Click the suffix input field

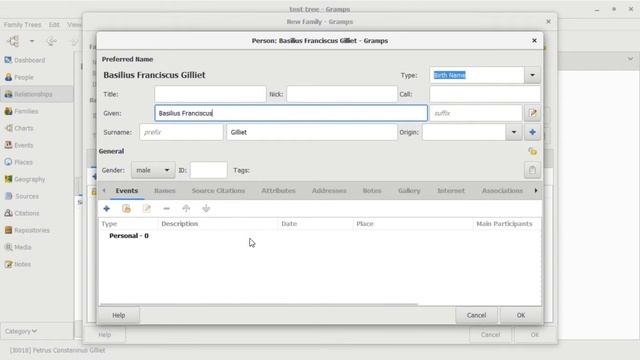tap(476, 113)
